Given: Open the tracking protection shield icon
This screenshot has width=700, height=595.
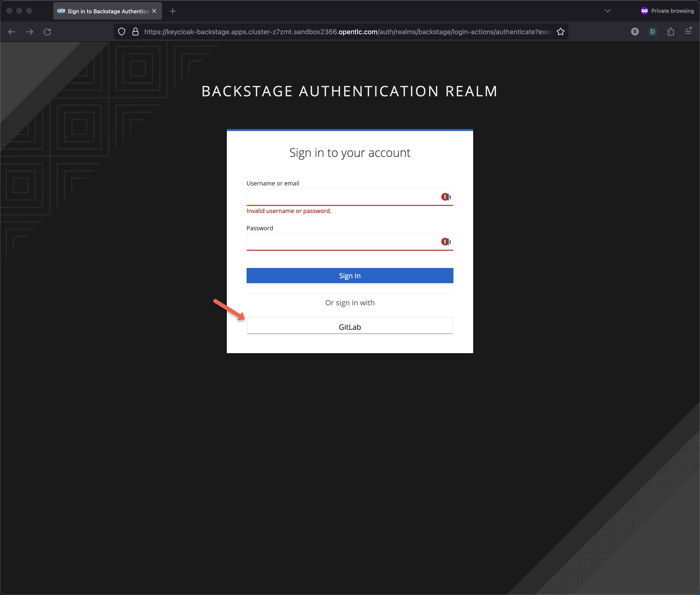Looking at the screenshot, I should [122, 32].
